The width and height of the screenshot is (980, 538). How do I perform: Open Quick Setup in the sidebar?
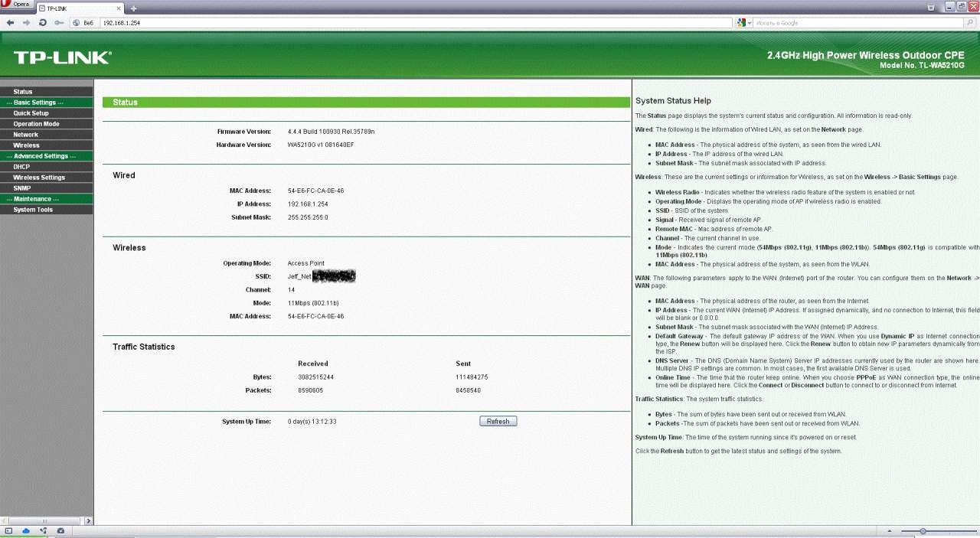click(31, 113)
